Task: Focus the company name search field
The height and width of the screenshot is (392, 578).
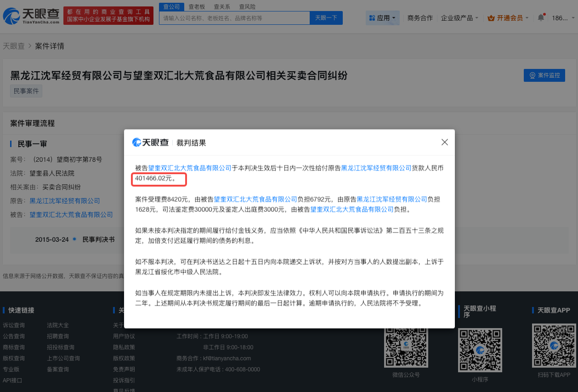Action: 235,18
